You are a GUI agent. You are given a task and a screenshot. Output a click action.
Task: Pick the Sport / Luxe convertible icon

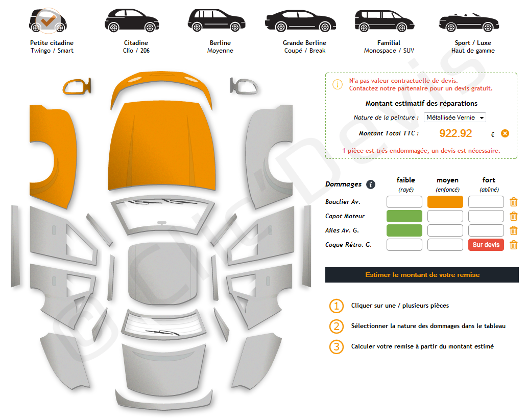pyautogui.click(x=469, y=22)
